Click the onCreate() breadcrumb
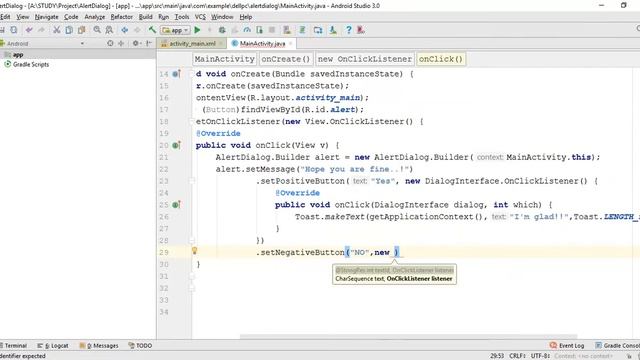This screenshot has width=640, height=360. click(286, 59)
